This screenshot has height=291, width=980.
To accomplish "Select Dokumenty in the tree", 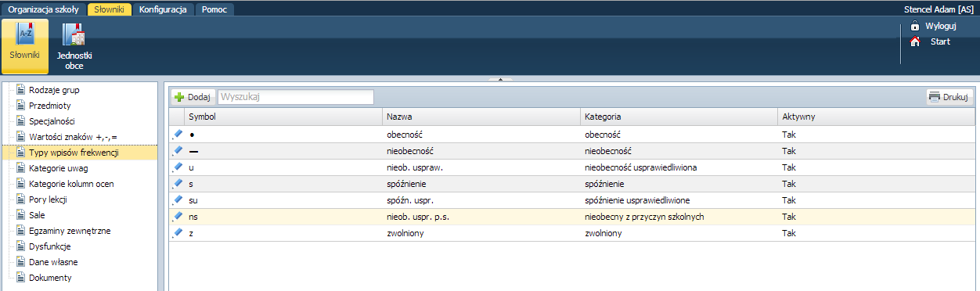I will (x=50, y=278).
